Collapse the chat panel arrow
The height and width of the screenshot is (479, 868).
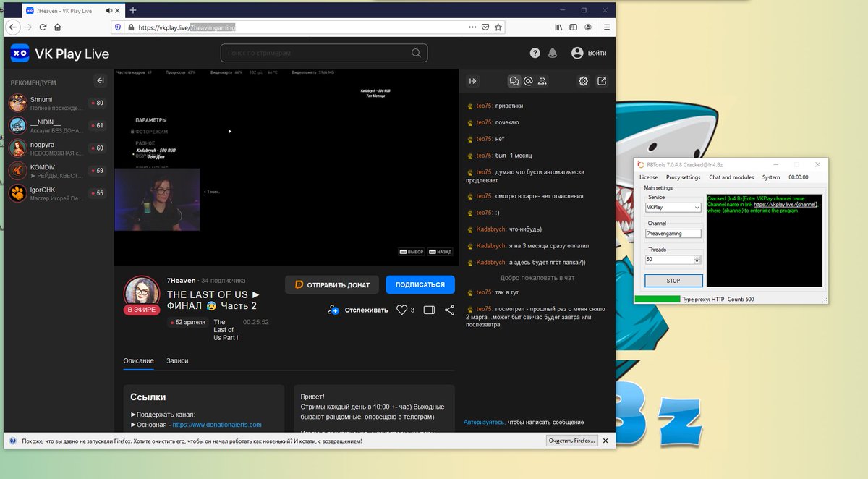472,81
